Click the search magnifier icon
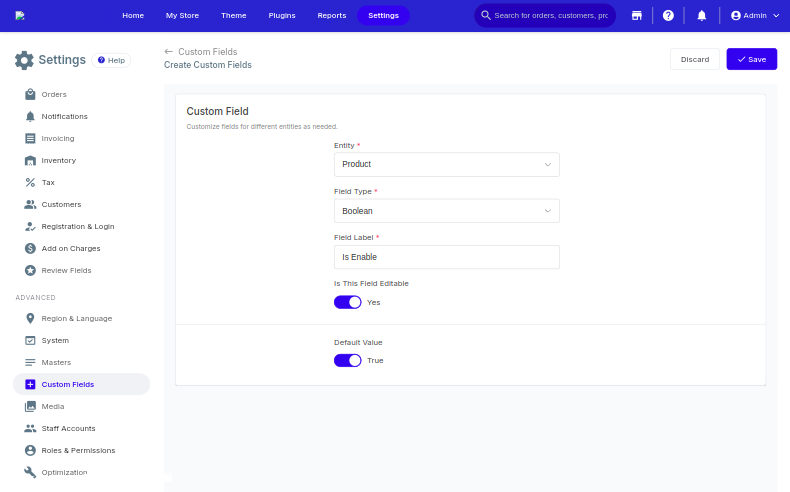 point(486,15)
